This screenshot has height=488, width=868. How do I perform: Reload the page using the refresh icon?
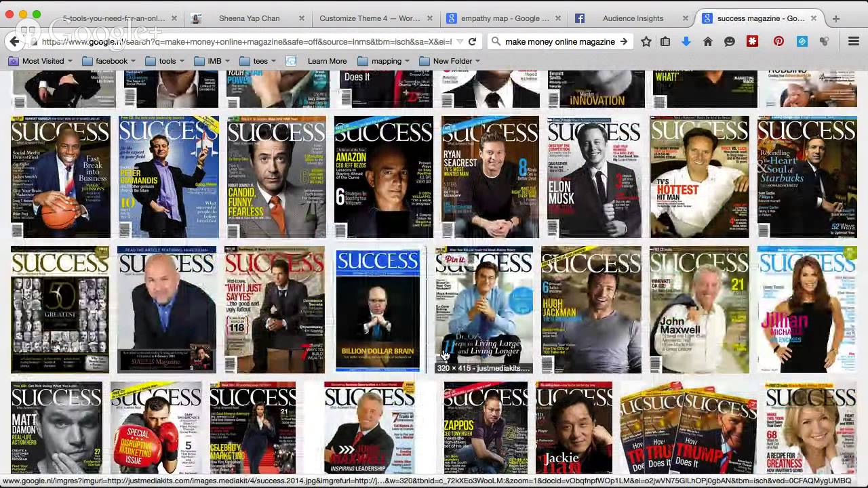(472, 41)
